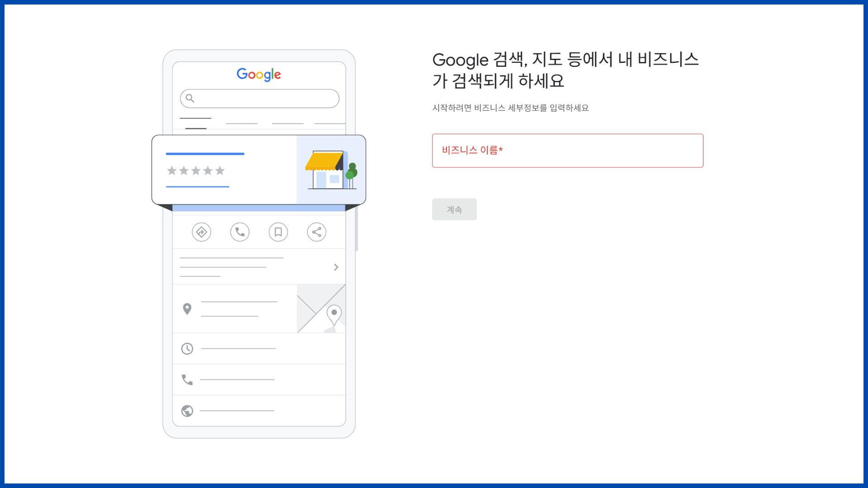Click the share icon in the phone mockup

coord(317,232)
